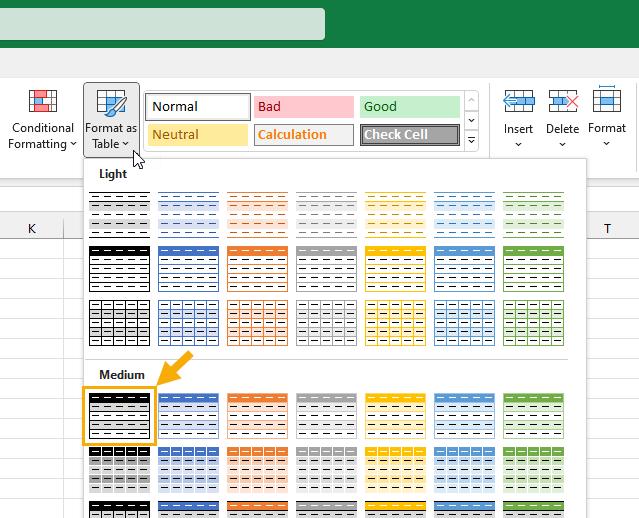639x518 pixels.
Task: Select gold Light gridded table style
Action: (x=395, y=323)
